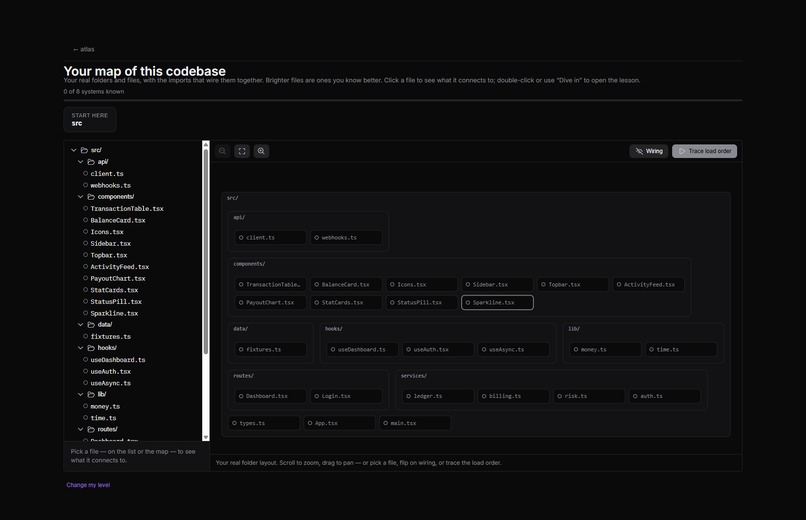This screenshot has width=806, height=520.
Task: Click Login.tsx node on the map
Action: [346, 396]
